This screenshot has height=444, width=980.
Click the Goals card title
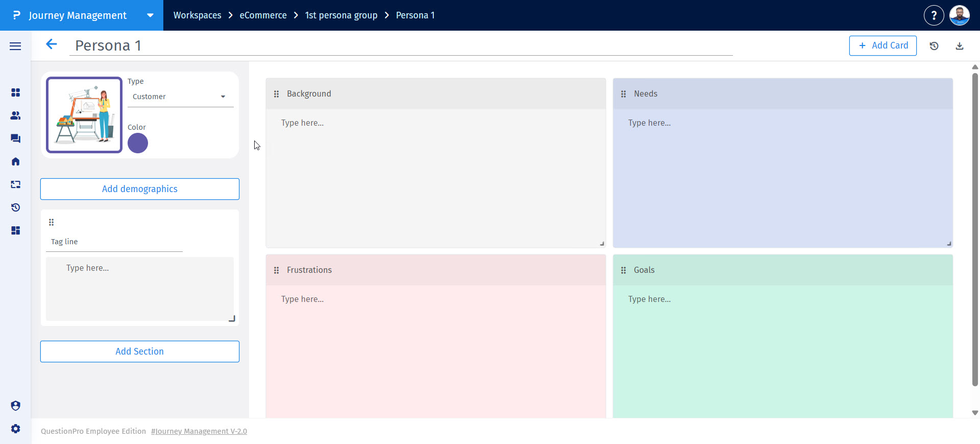tap(644, 270)
